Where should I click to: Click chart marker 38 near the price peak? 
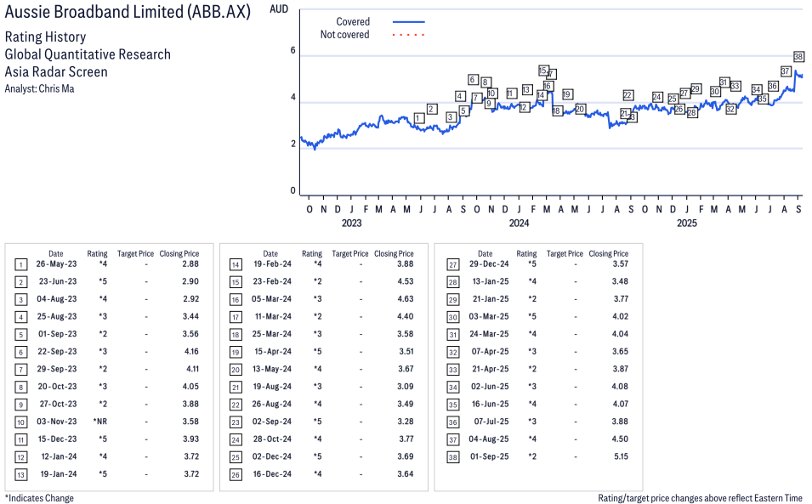pyautogui.click(x=798, y=57)
